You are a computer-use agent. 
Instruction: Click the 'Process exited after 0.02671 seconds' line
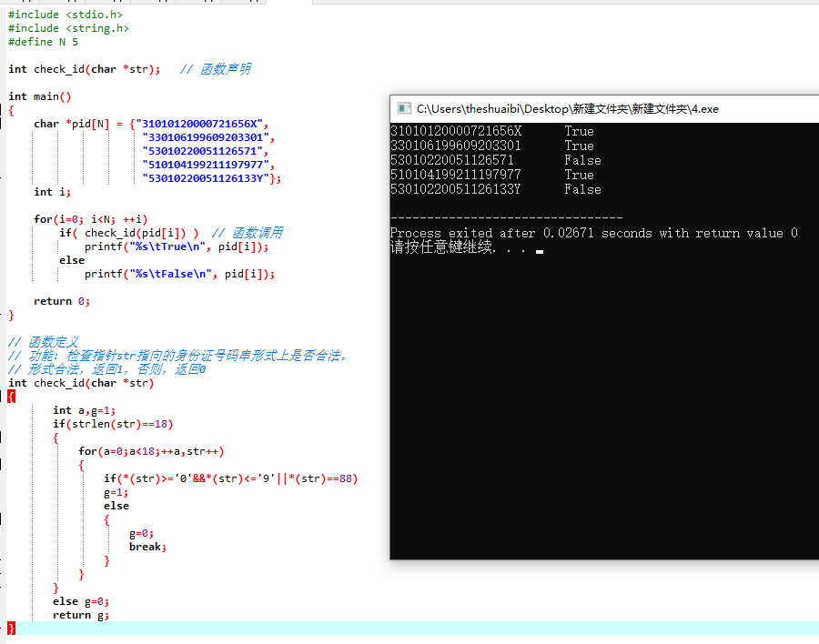coord(594,233)
